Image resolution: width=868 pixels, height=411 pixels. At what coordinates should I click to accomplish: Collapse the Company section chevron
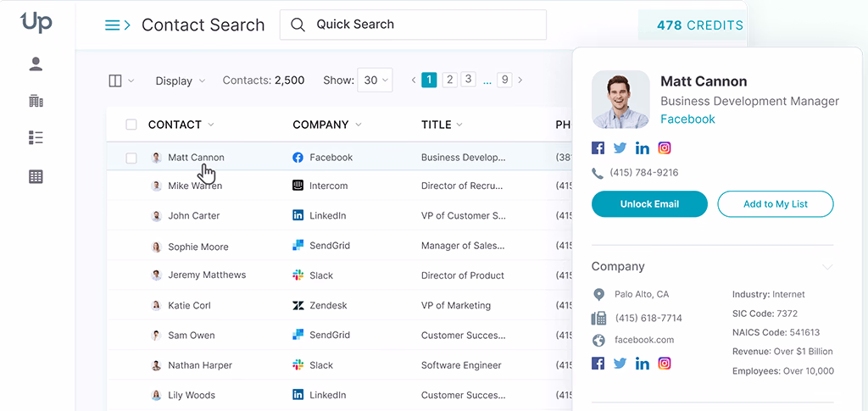point(827,267)
